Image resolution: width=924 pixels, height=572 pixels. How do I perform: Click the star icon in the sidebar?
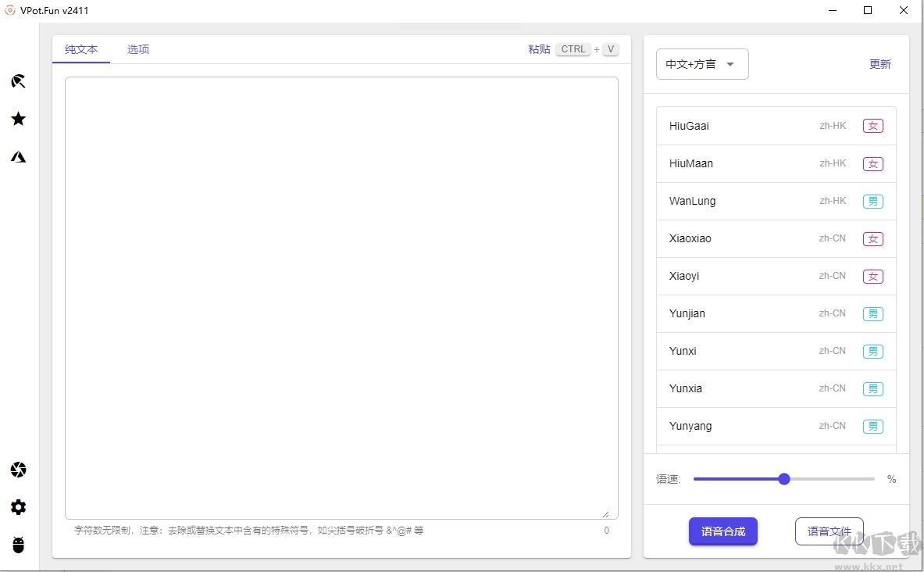coord(18,119)
